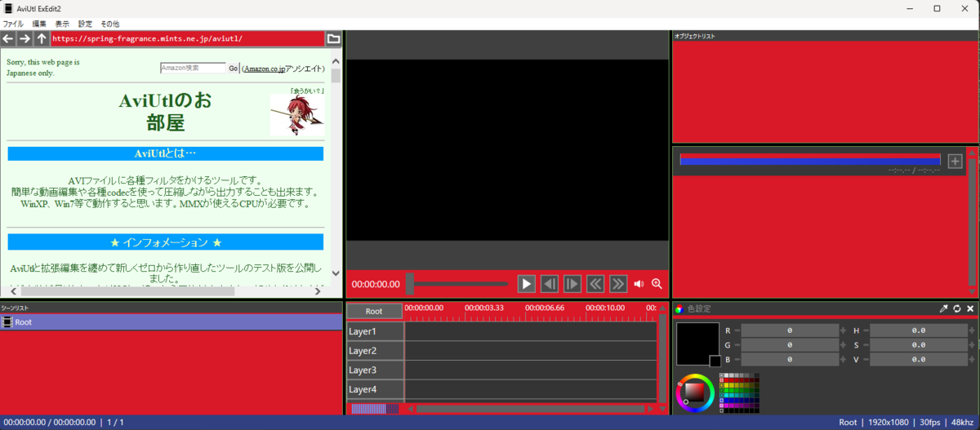Increase the V value with plus
980x430 pixels.
tap(971, 360)
